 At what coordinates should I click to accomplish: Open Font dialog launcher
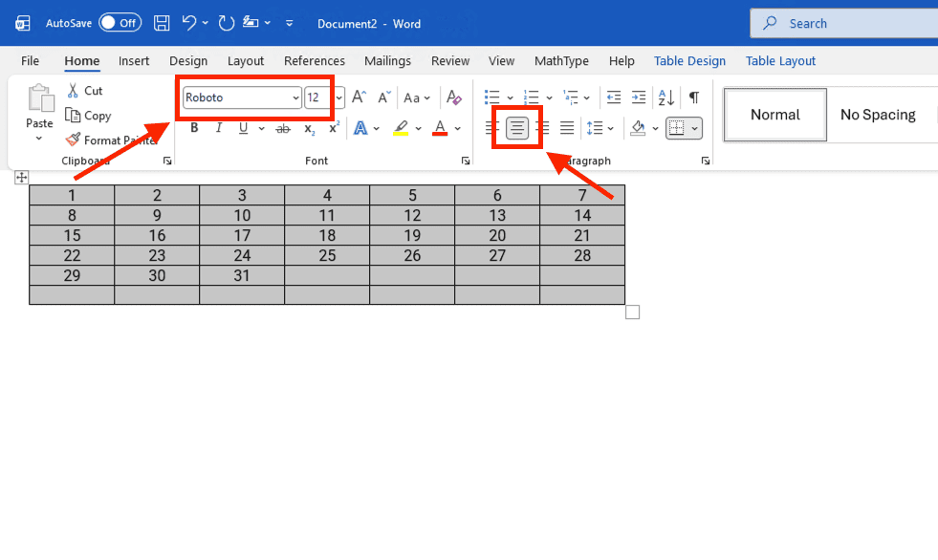click(x=466, y=161)
